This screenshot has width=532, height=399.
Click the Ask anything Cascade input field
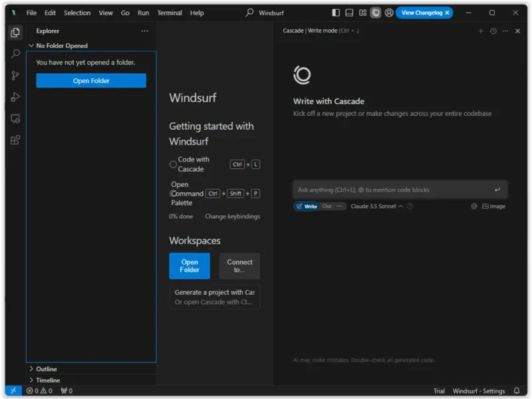[400, 190]
